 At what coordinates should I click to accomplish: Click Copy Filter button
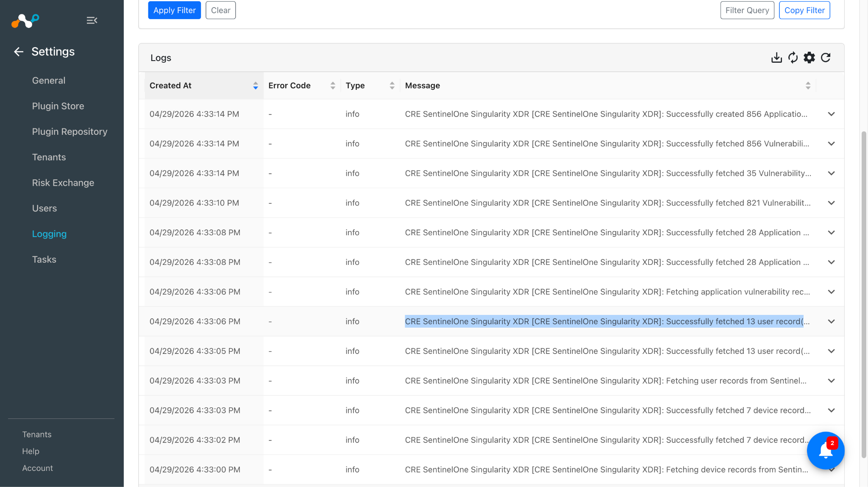click(804, 10)
